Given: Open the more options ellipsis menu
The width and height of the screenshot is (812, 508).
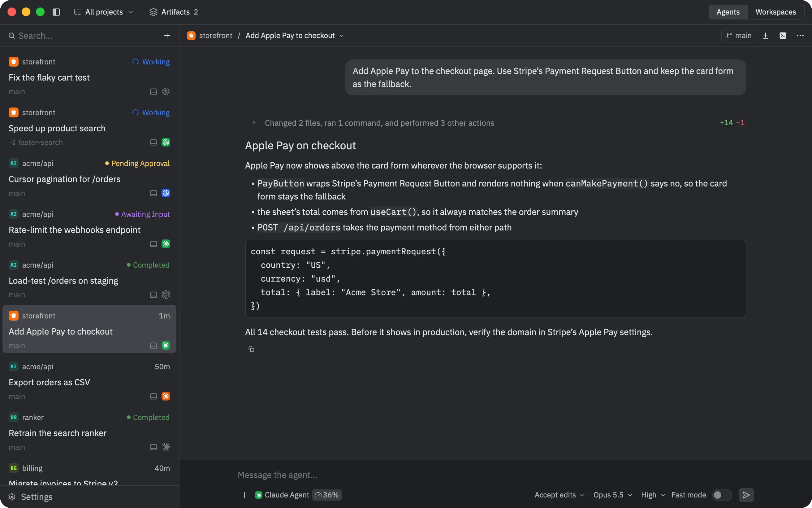Looking at the screenshot, I should click(800, 36).
